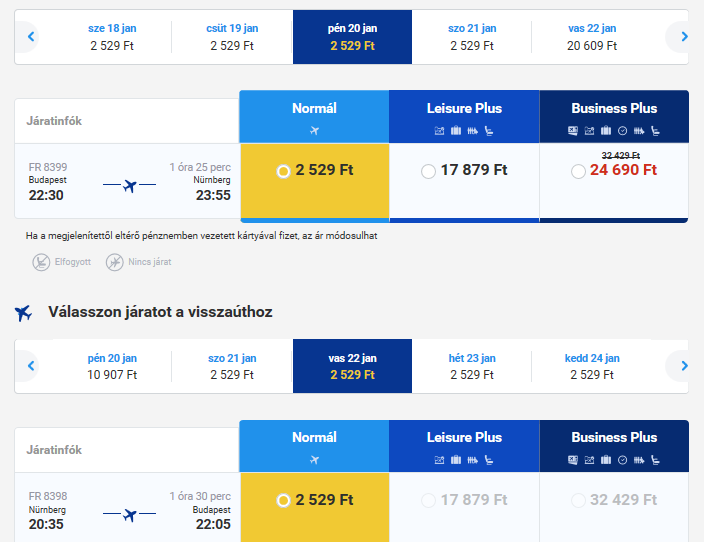Click the plane icon beside Válasszon járatot a visszaúthoz
The height and width of the screenshot is (542, 704).
tap(23, 313)
